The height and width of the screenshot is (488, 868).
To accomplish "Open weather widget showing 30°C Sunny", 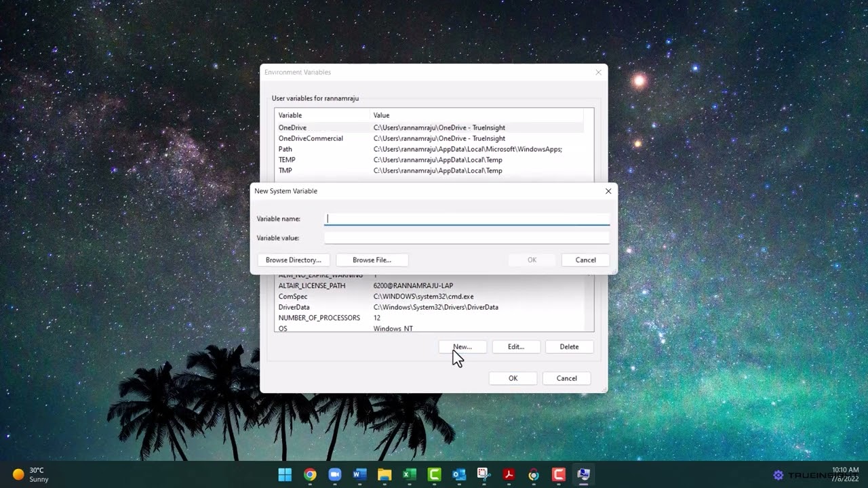I will [31, 474].
